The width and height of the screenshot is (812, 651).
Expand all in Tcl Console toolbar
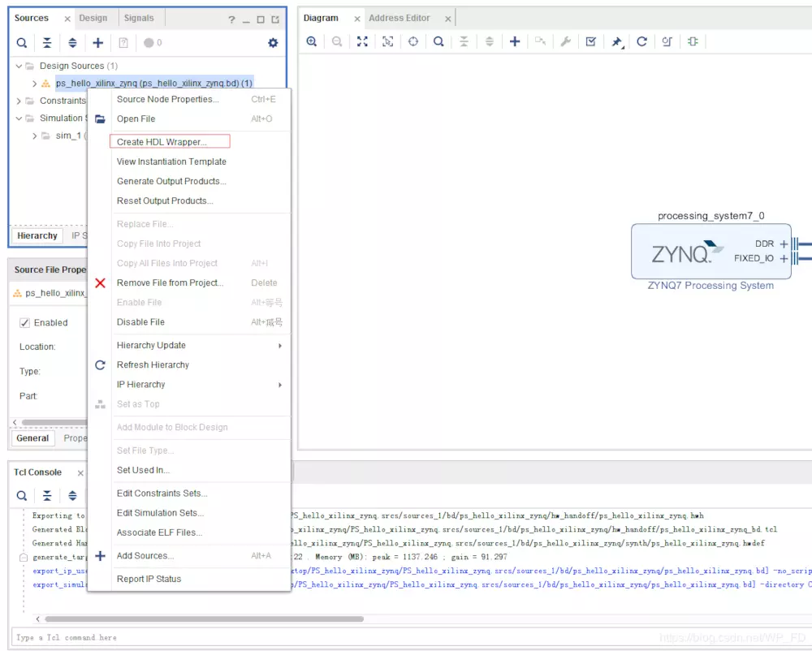[x=72, y=496]
